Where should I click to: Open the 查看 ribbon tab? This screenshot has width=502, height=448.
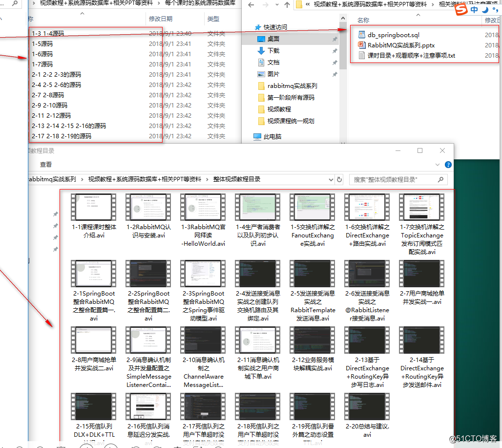(45, 165)
